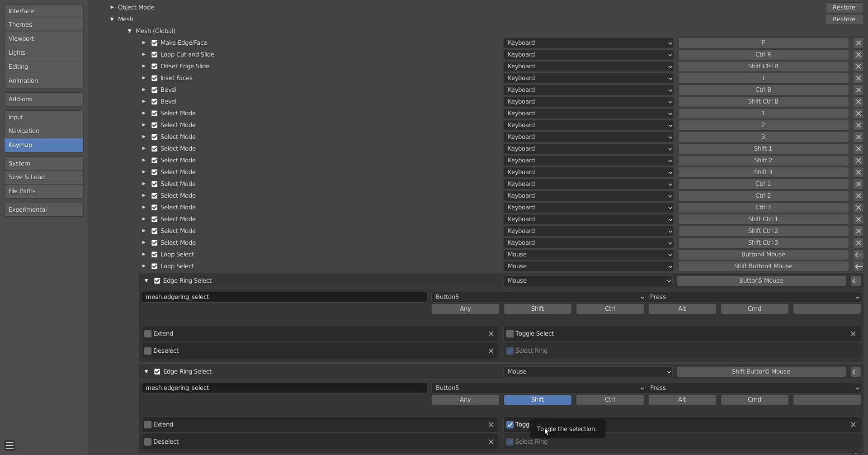
Task: Toggle the Offset Edge Slide checkbox
Action: [155, 66]
